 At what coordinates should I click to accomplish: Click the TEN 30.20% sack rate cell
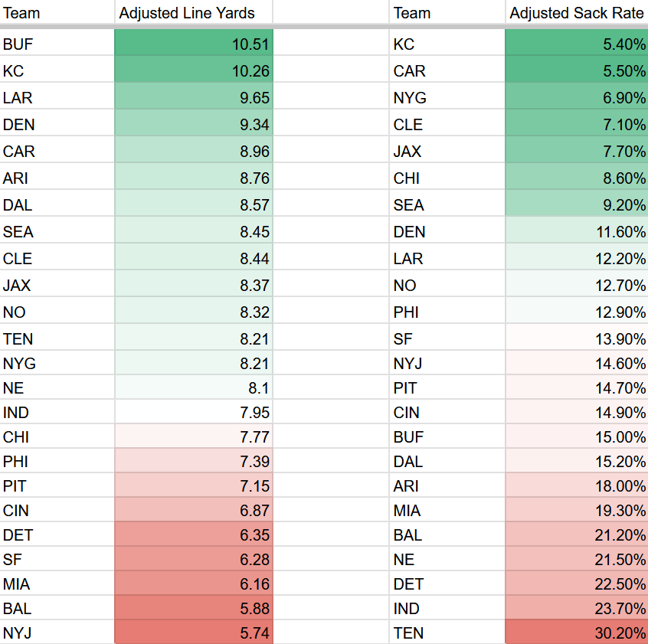tap(576, 633)
